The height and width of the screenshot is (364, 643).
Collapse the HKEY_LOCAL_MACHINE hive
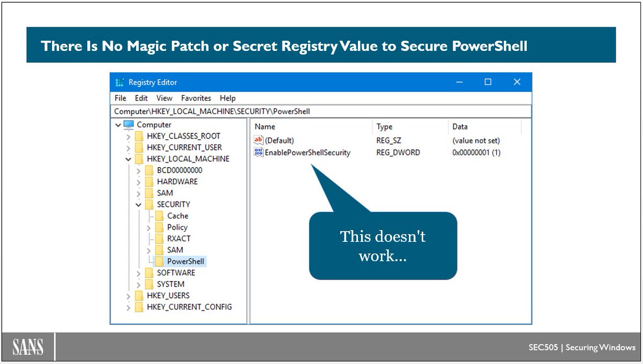click(128, 159)
